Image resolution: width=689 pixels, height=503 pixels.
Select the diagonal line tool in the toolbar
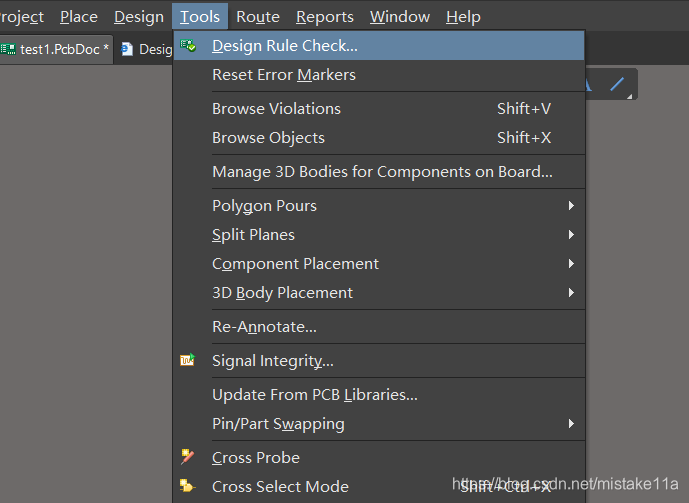click(x=618, y=86)
